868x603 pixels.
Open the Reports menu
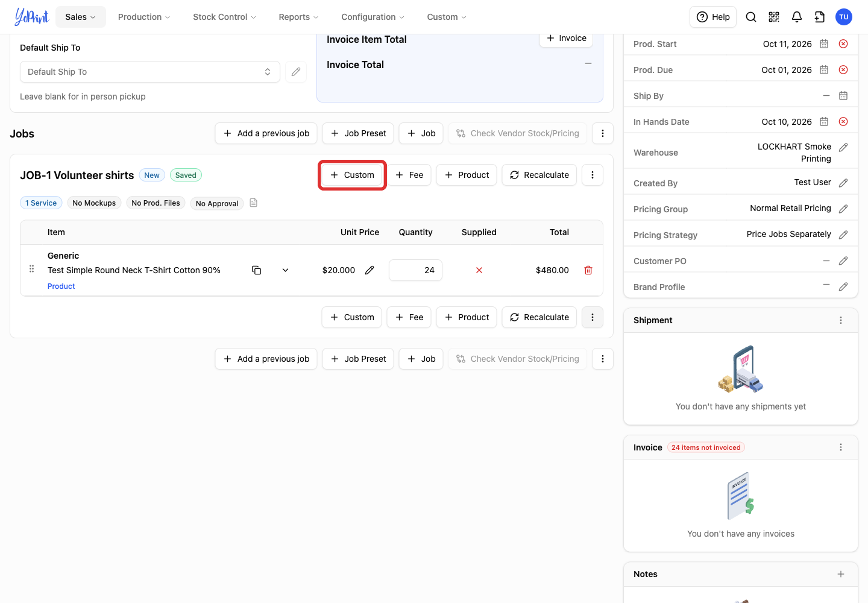tap(298, 17)
